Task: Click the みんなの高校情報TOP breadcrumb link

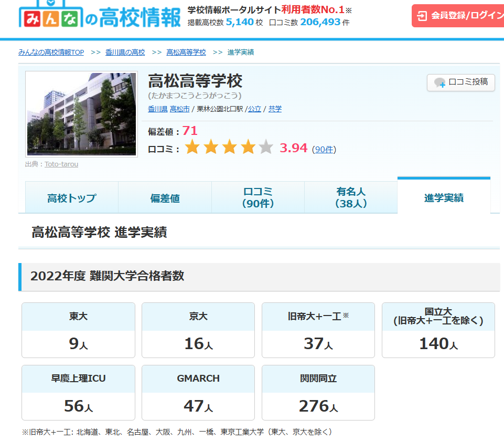Action: [x=51, y=52]
